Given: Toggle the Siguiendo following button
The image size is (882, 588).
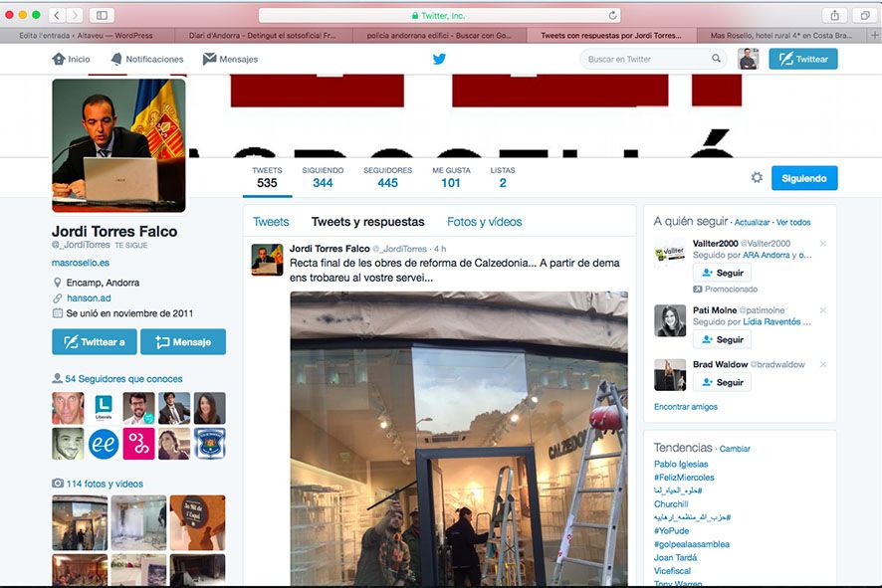Looking at the screenshot, I should 803,178.
